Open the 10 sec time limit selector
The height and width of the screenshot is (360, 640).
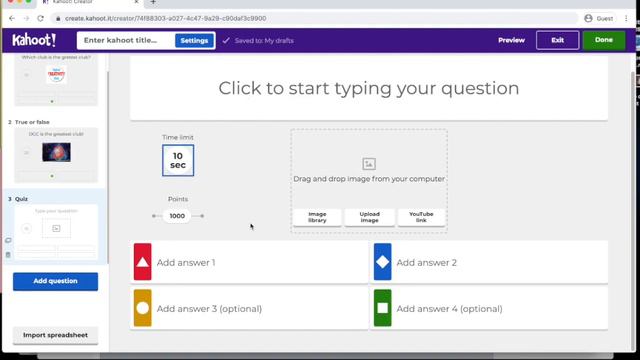(178, 160)
